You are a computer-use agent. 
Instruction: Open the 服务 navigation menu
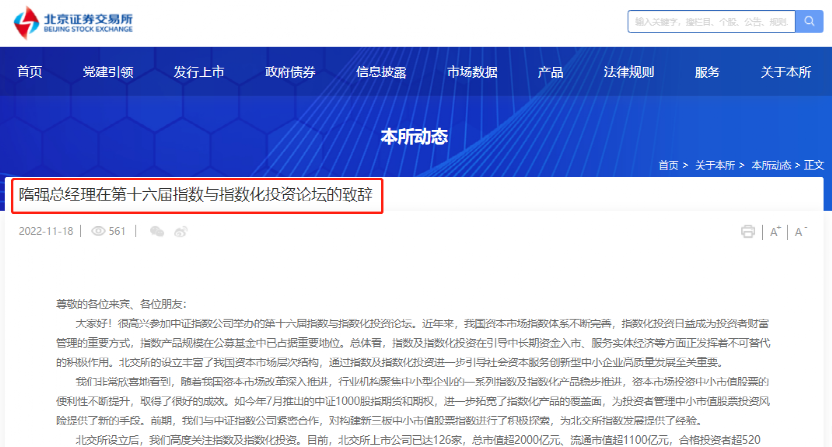click(x=707, y=72)
